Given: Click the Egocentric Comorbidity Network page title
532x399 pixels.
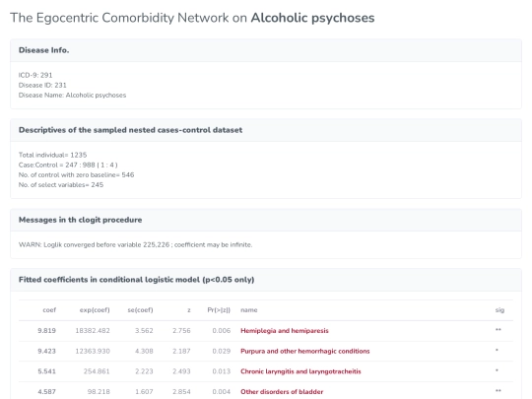Looking at the screenshot, I should (x=192, y=18).
